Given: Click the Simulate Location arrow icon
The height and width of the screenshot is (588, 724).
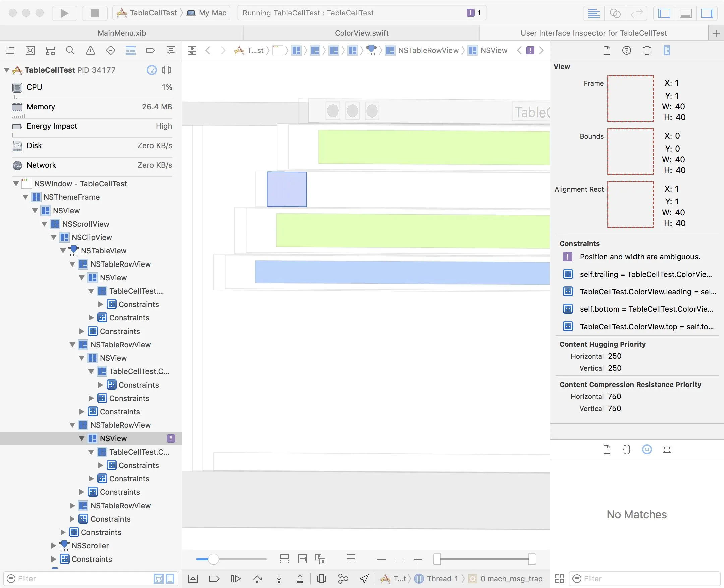Looking at the screenshot, I should tap(364, 579).
